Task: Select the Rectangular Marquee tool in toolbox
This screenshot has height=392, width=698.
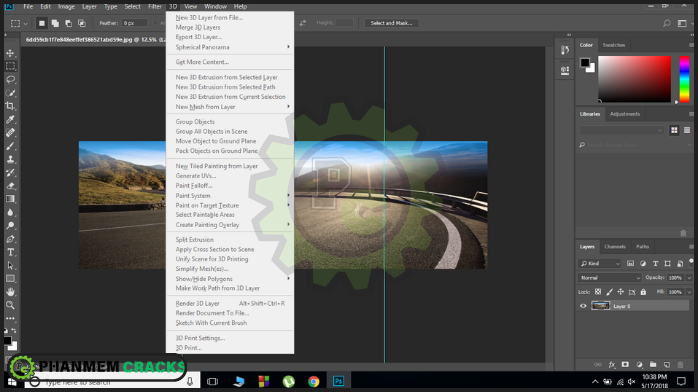Action: (x=10, y=66)
